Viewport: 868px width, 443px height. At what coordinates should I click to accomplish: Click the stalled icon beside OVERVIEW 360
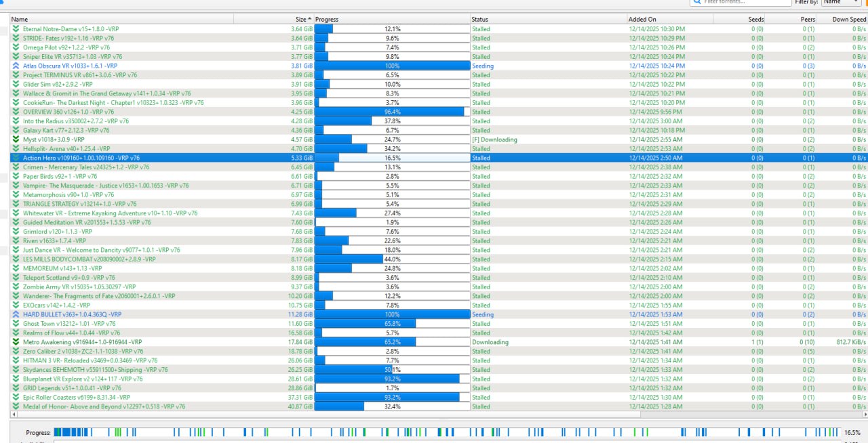point(16,112)
